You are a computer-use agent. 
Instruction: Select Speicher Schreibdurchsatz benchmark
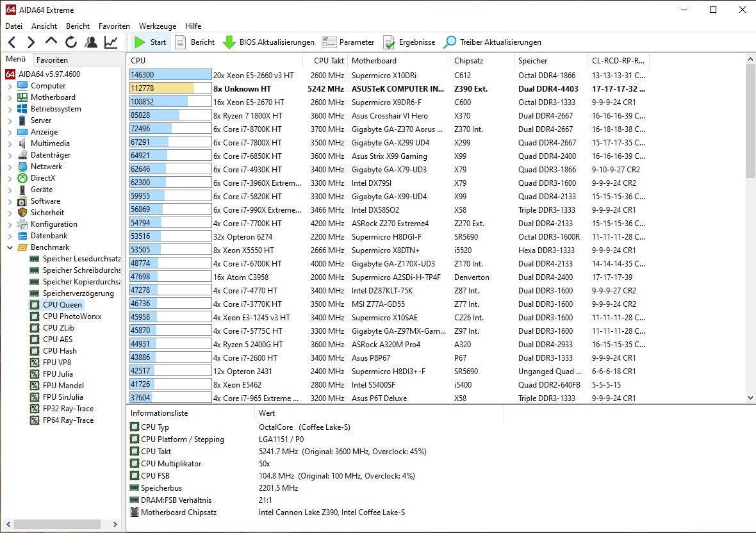[75, 270]
